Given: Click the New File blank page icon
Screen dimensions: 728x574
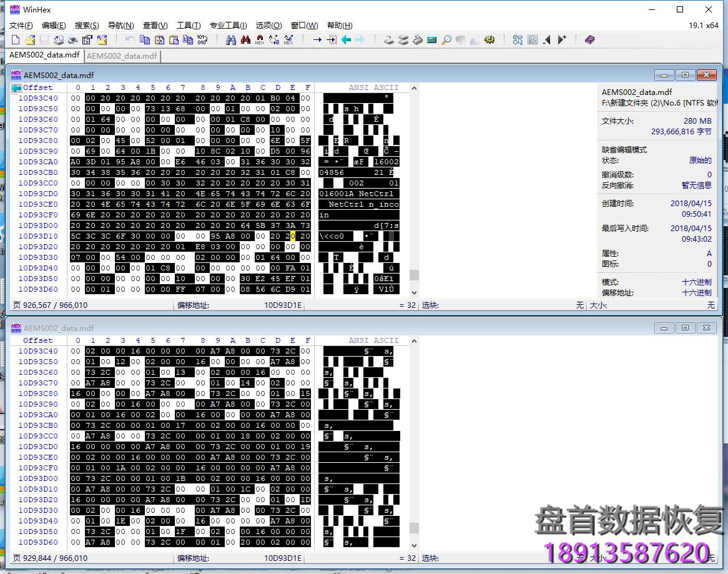Looking at the screenshot, I should click(14, 39).
